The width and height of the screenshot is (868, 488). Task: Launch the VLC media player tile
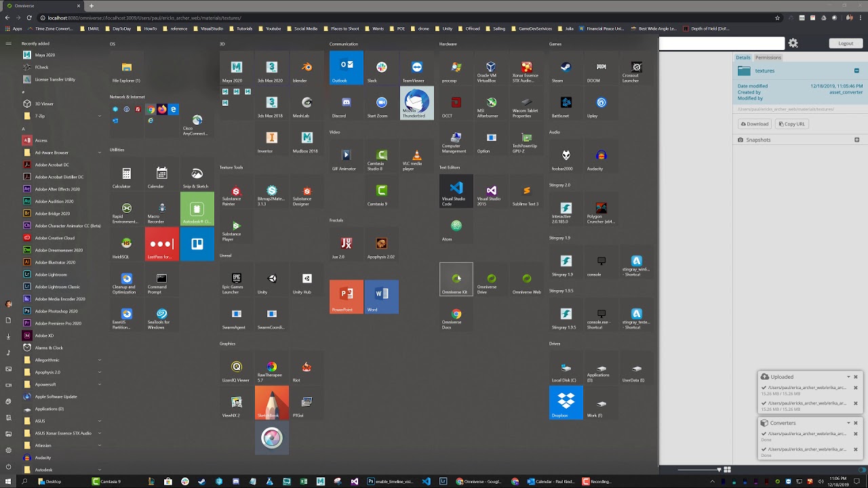417,156
